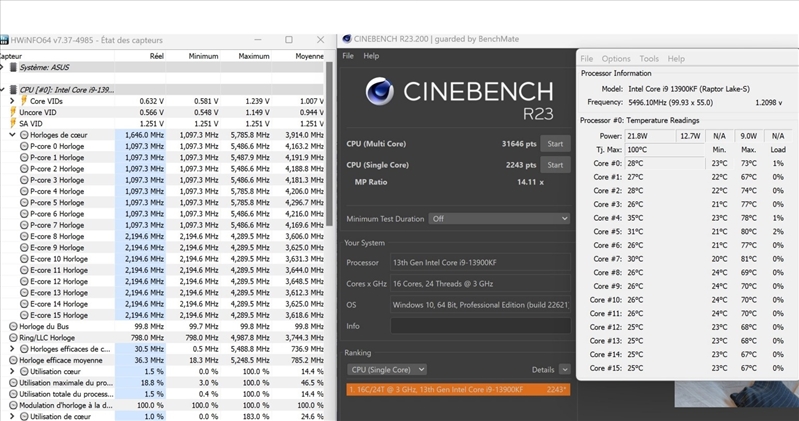Open the Details dropdown arrow in Ranking
Screen dimensions: 799x421
pyautogui.click(x=564, y=370)
